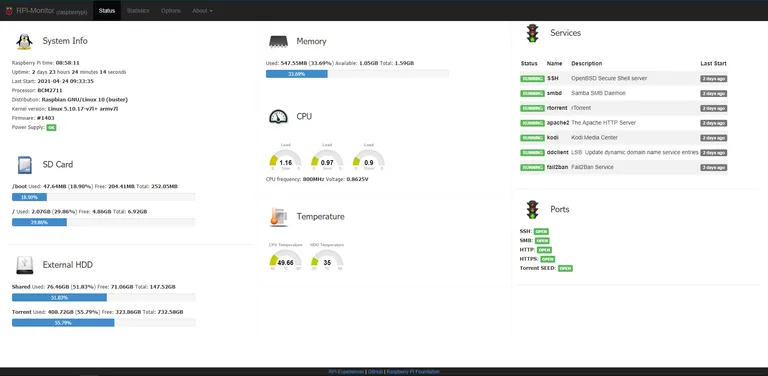Click the Voltage value '0.8625V'
Image resolution: width=768 pixels, height=376 pixels.
(x=357, y=180)
